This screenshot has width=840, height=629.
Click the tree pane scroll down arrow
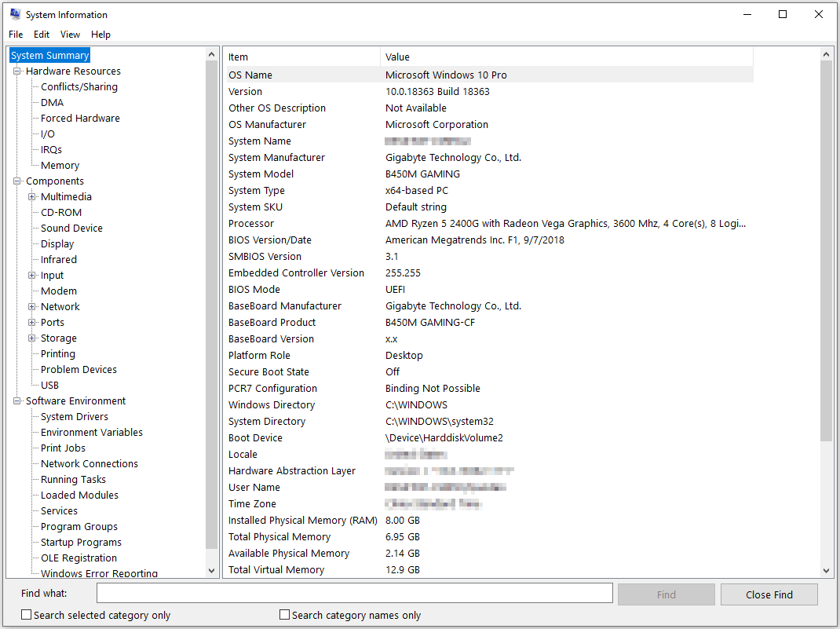tap(212, 571)
